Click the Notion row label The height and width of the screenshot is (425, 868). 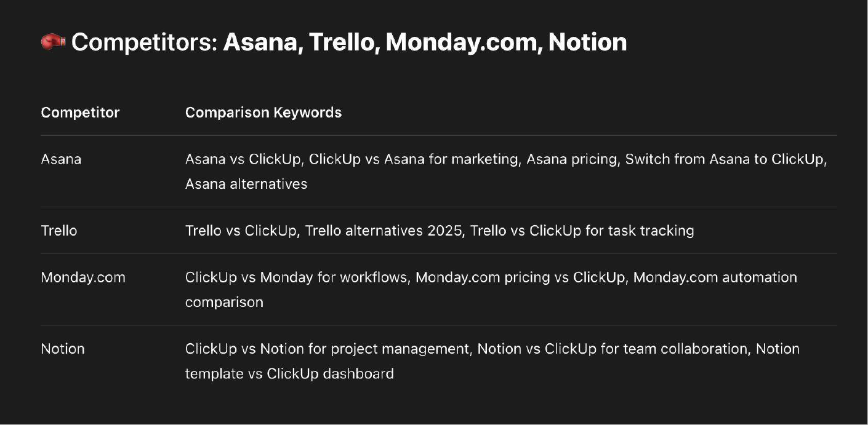63,349
